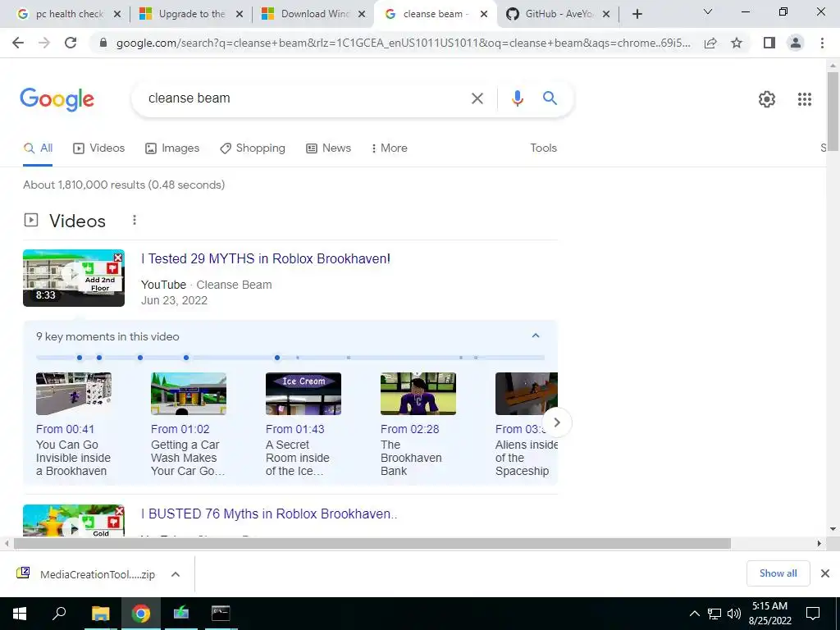The image size is (840, 630).
Task: Jump to first key moment timeline dot
Action: [x=80, y=358]
